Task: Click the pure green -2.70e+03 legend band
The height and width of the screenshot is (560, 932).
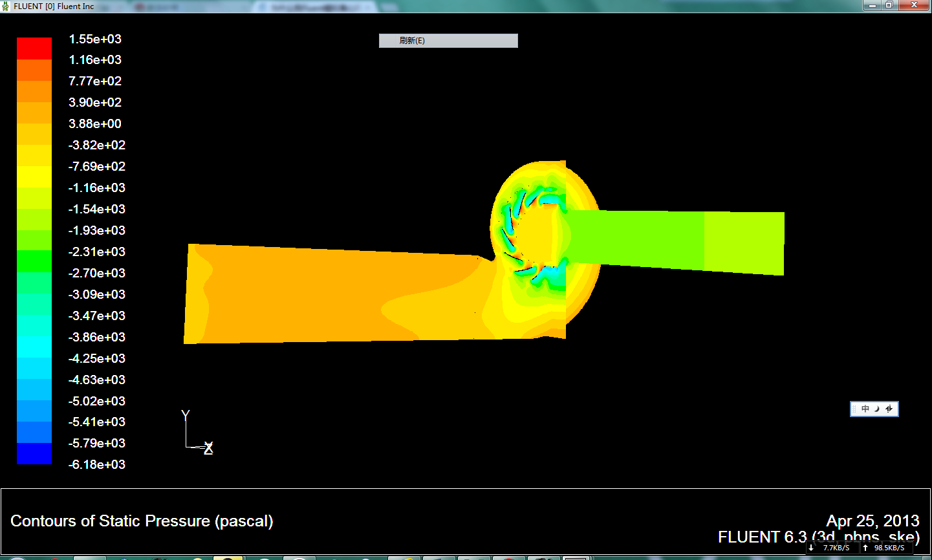Action: pyautogui.click(x=34, y=262)
